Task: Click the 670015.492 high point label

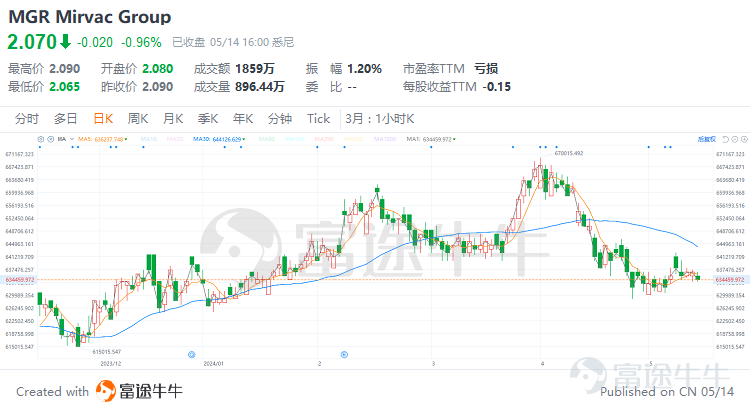Action: (569, 154)
